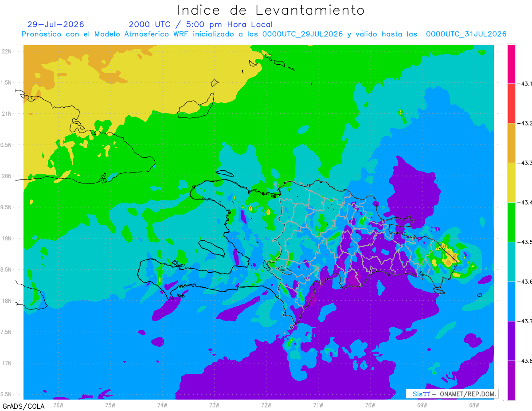Screen dimensions: 532x411
Task: Click the light blue swatch in the color legend
Action: (511, 301)
